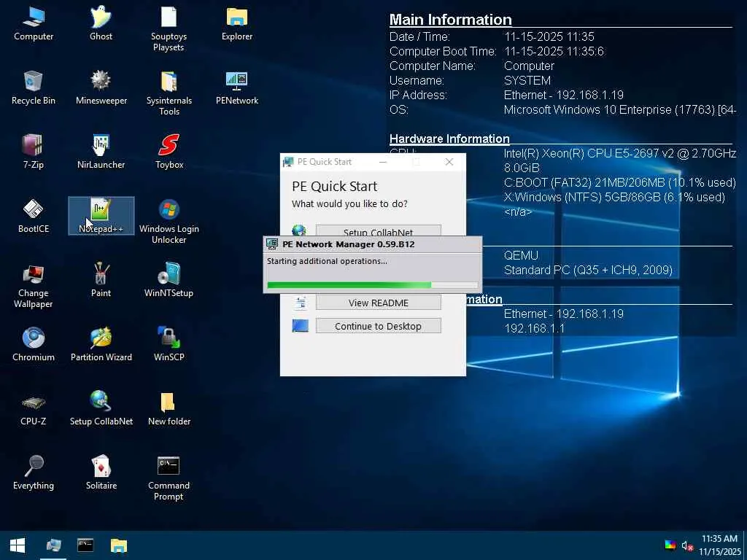
Task: Click the PE Network Manager title bar
Action: [x=373, y=244]
